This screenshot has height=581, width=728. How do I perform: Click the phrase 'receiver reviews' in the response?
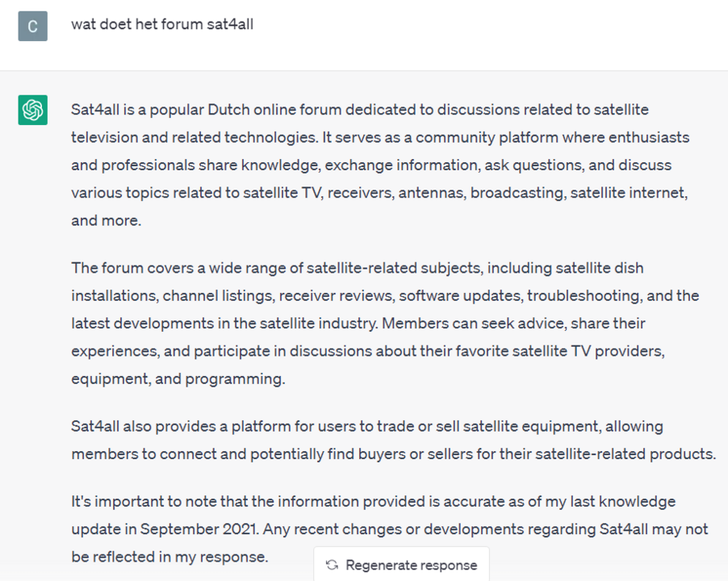point(340,295)
